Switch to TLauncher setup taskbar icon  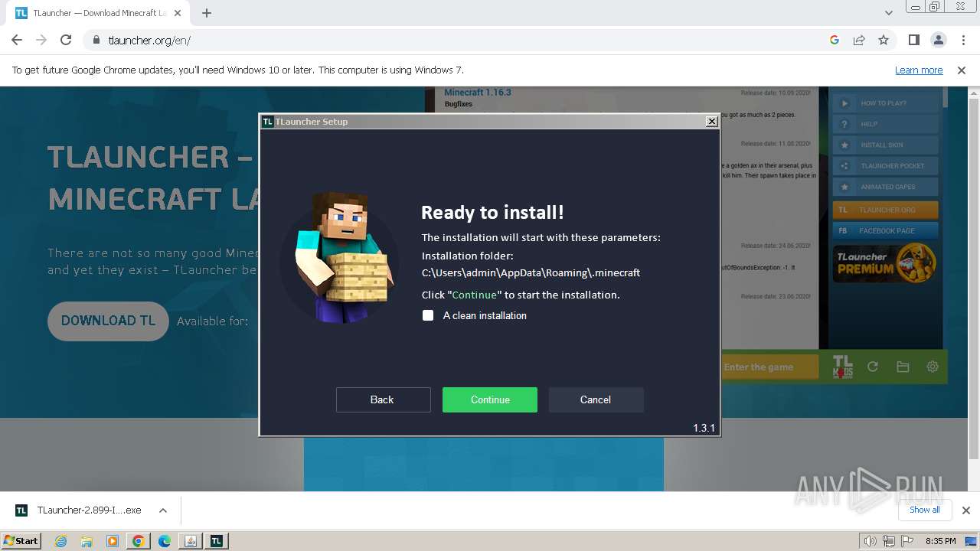tap(217, 541)
